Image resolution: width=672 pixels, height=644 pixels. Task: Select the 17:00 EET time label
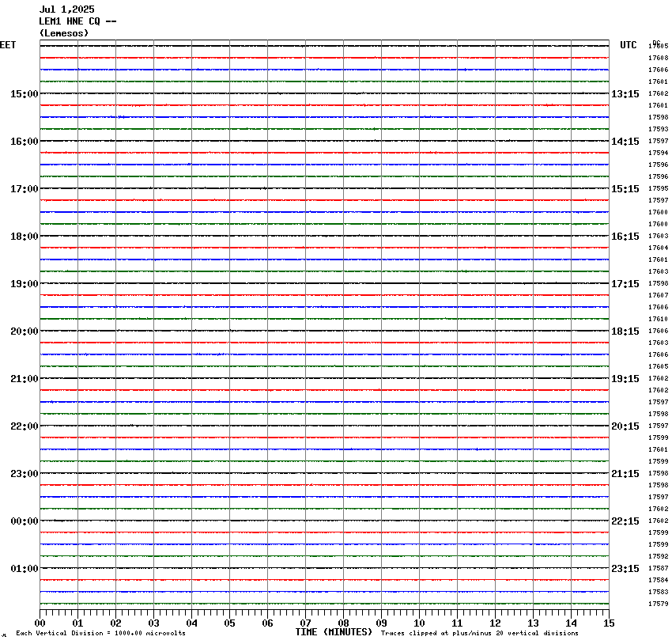(25, 189)
